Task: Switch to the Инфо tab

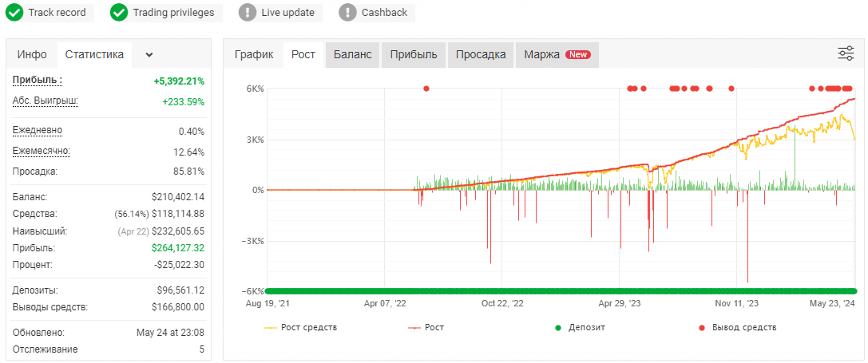Action: click(32, 55)
